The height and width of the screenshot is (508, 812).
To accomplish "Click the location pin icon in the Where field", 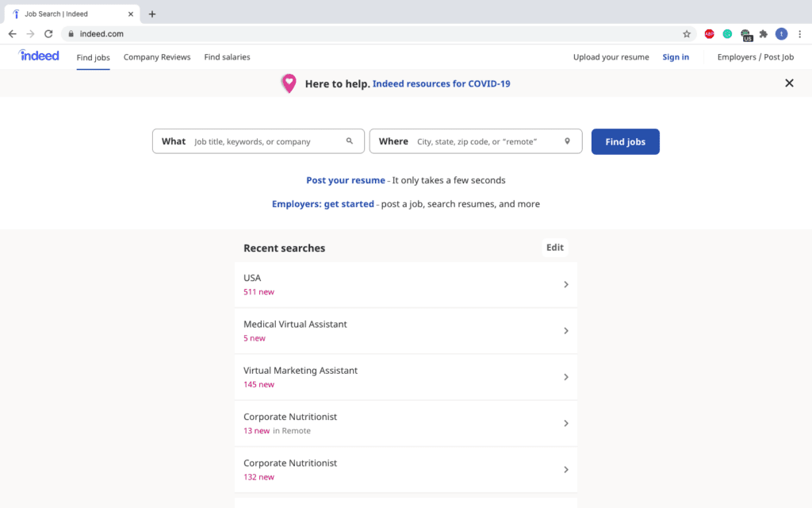I will [567, 140].
